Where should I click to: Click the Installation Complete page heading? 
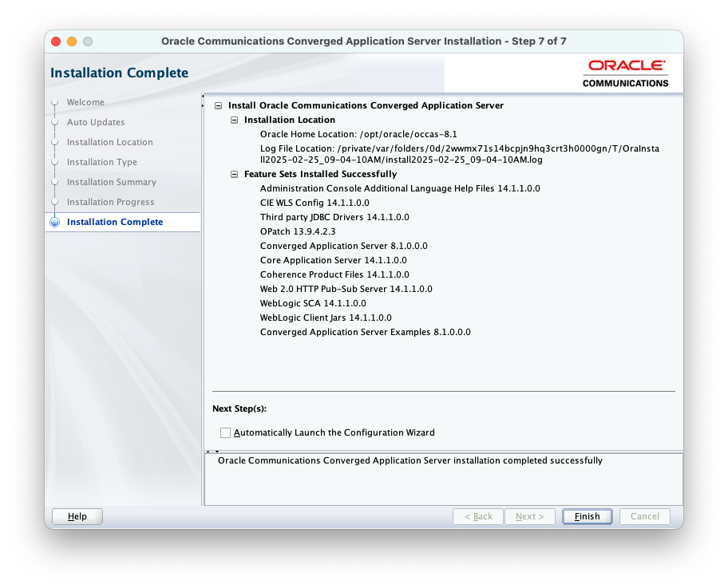[119, 73]
